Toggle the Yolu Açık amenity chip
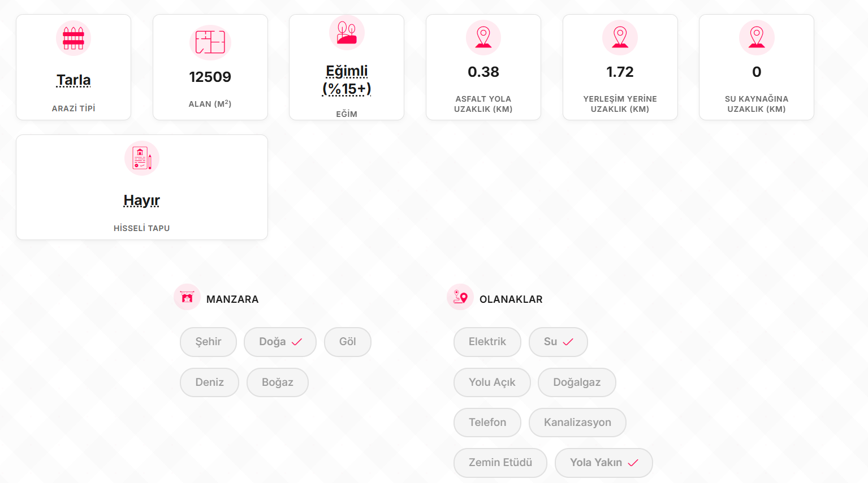Viewport: 868px width, 483px height. click(x=492, y=382)
